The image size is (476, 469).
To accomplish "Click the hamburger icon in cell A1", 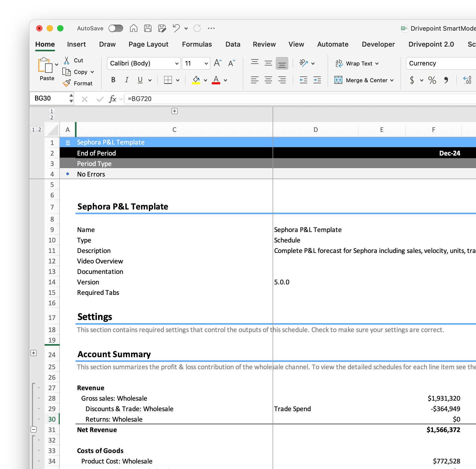I will (x=68, y=143).
